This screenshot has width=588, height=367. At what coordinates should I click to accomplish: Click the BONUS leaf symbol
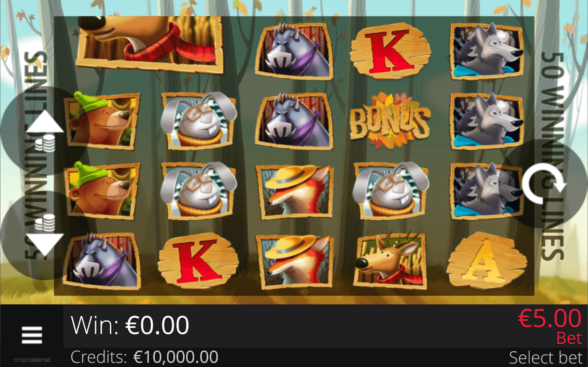390,121
